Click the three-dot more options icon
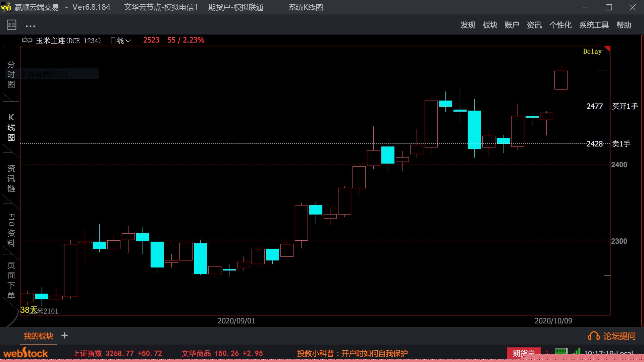644x362 pixels. (x=30, y=26)
